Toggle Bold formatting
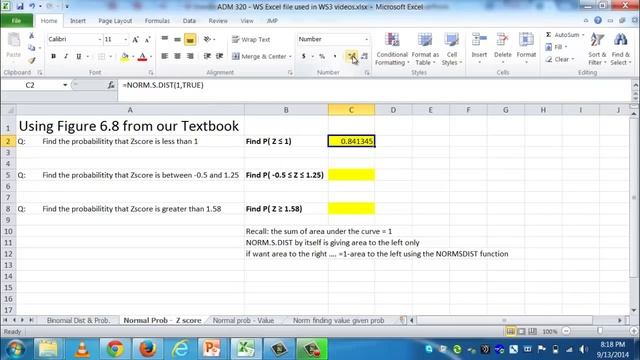 tap(53, 56)
